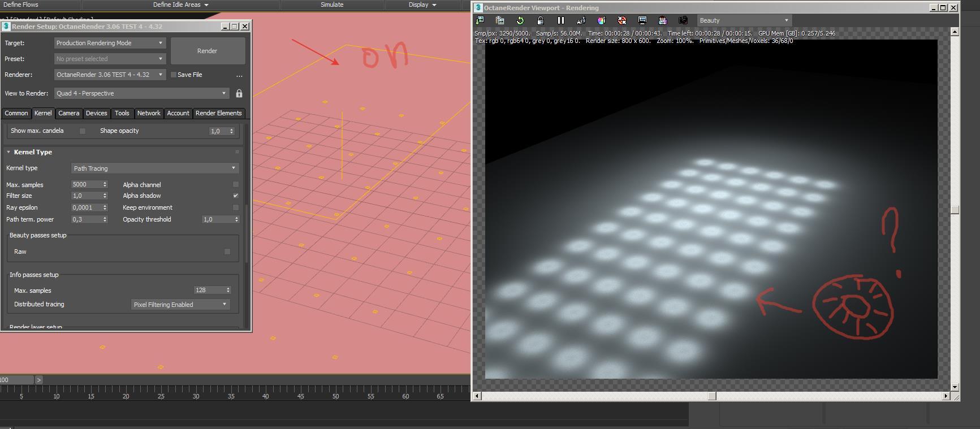The width and height of the screenshot is (980, 429).
Task: Toggle the View to Render lock icon
Action: pyautogui.click(x=239, y=93)
